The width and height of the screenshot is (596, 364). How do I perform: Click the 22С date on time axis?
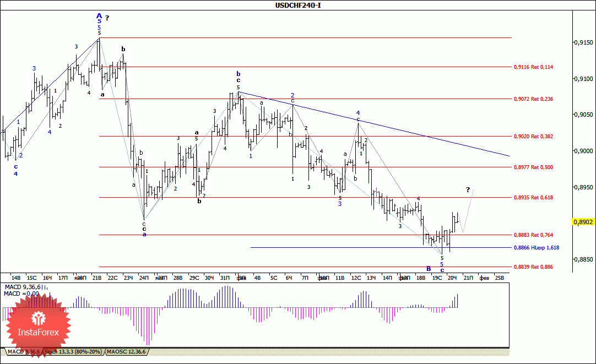112,278
